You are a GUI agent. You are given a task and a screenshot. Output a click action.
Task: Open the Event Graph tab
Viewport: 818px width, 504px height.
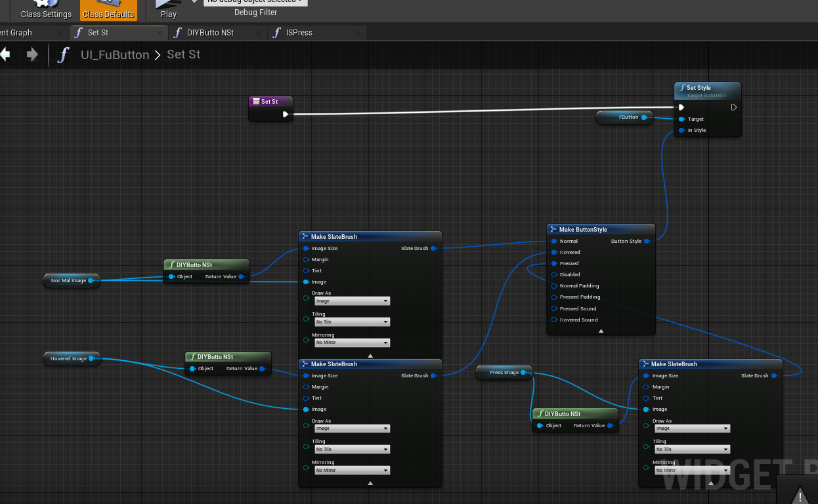click(x=20, y=32)
